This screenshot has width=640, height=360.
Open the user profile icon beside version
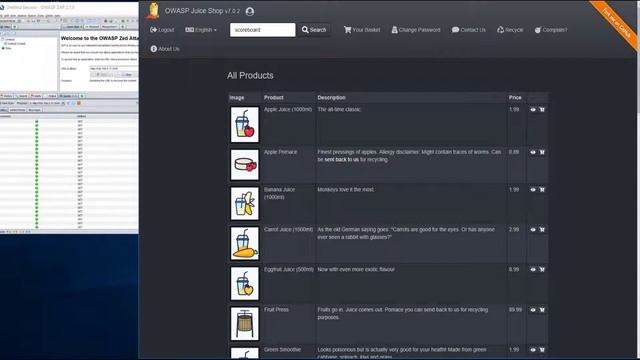pyautogui.click(x=250, y=11)
